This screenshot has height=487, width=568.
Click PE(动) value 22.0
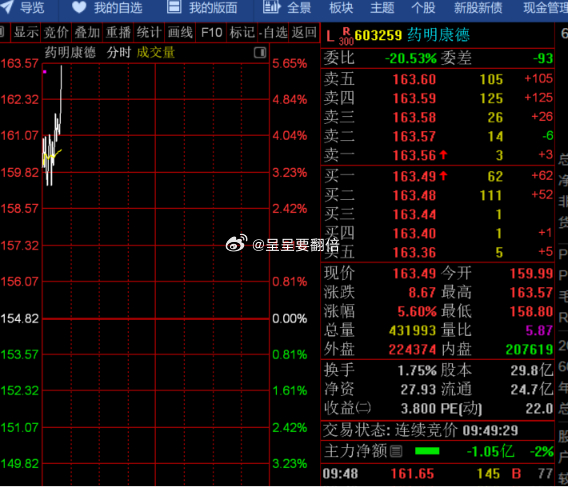[539, 409]
